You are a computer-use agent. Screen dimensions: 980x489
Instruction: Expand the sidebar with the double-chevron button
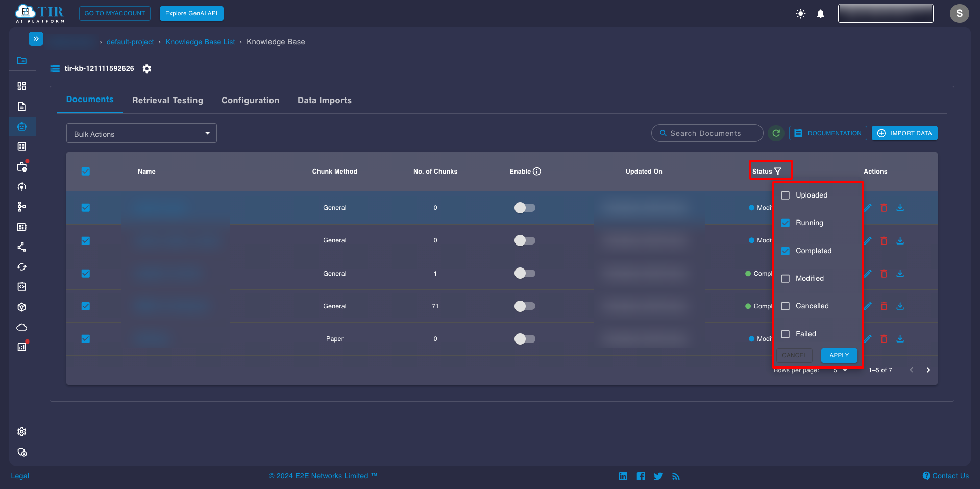pos(36,39)
